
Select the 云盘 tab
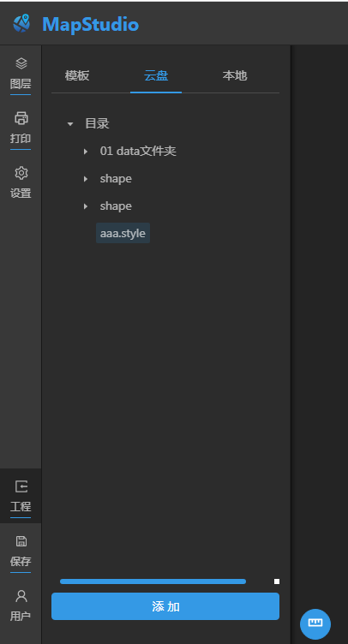click(x=156, y=76)
